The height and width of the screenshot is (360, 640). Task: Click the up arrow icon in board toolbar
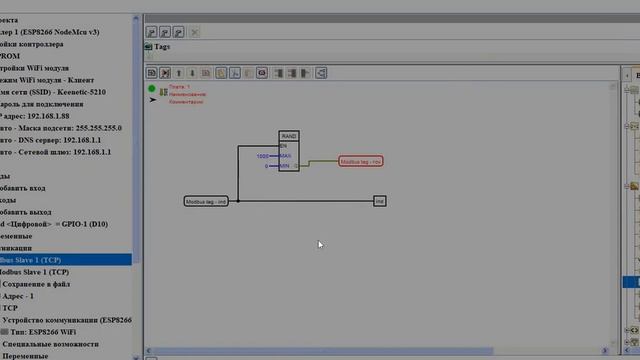[x=179, y=73]
